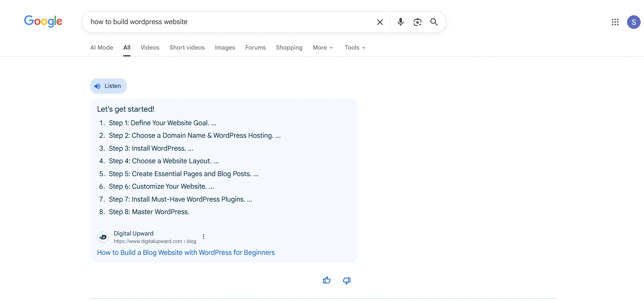Start voice search with microphone icon

[x=401, y=22]
